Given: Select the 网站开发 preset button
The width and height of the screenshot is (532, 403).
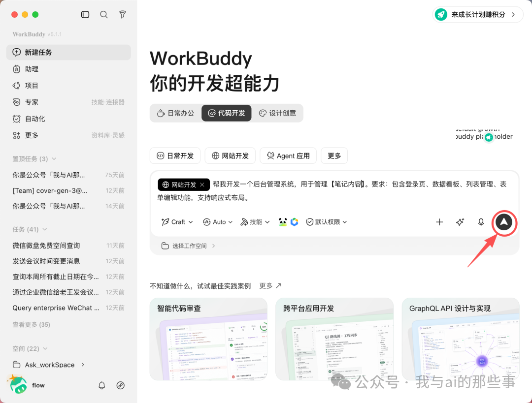Looking at the screenshot, I should click(230, 156).
